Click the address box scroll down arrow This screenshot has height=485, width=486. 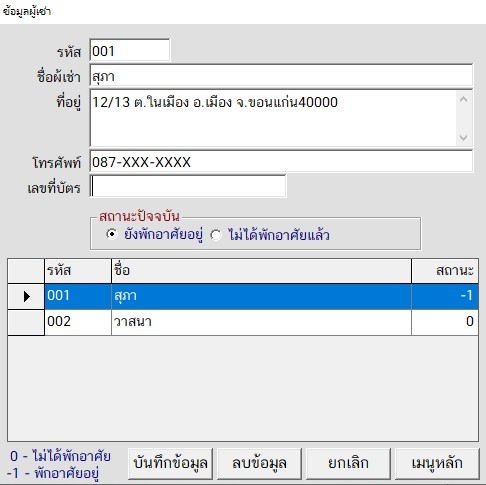pyautogui.click(x=463, y=137)
